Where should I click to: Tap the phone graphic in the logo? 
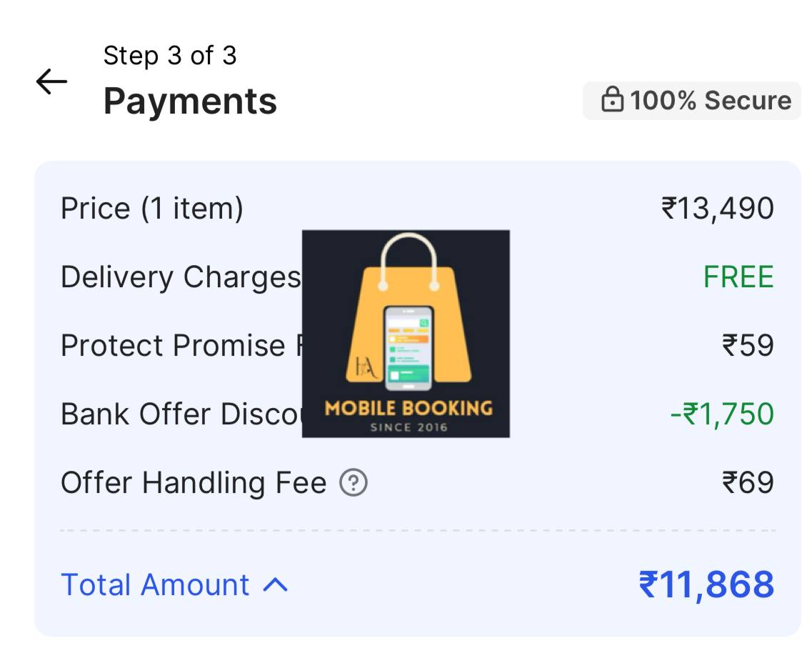pyautogui.click(x=408, y=348)
